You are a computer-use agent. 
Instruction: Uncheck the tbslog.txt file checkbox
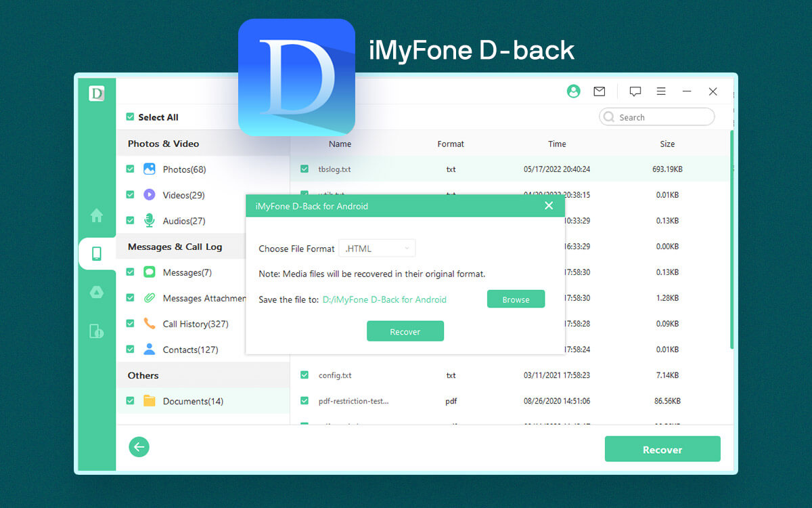304,169
